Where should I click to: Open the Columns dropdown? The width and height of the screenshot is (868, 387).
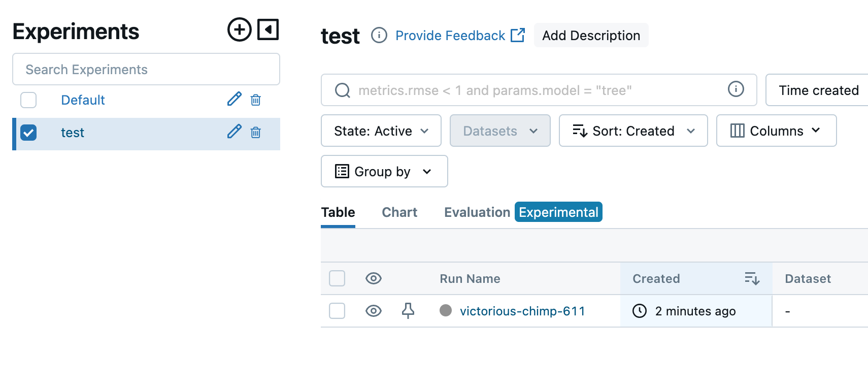click(x=776, y=131)
